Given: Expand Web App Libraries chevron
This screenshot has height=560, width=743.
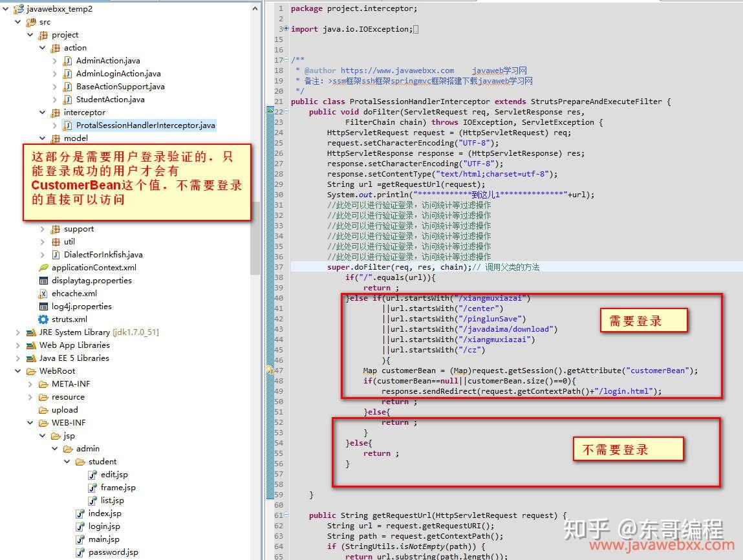Looking at the screenshot, I should [18, 345].
